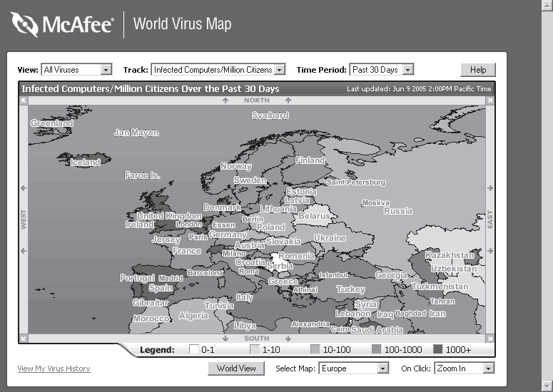Click the McAfee logo in the header
The image size is (553, 392).
point(62,25)
